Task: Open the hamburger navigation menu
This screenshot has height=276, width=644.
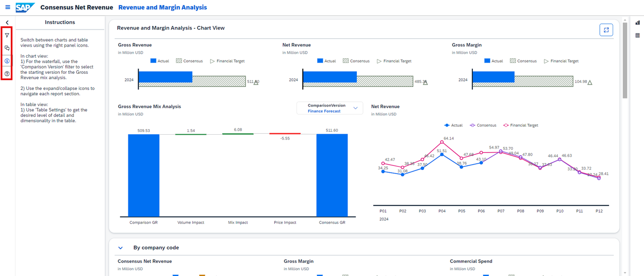Action: pos(7,7)
